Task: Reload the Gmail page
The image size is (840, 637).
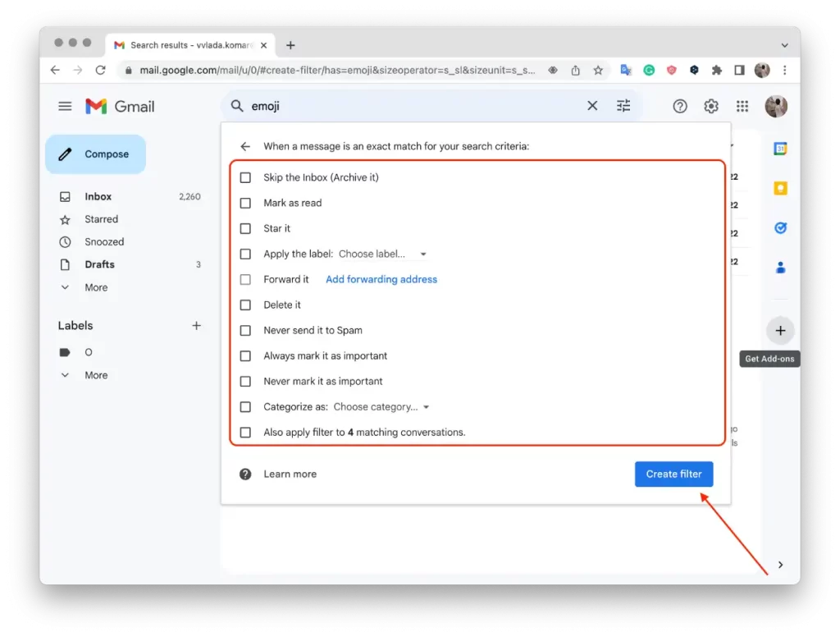Action: click(100, 70)
